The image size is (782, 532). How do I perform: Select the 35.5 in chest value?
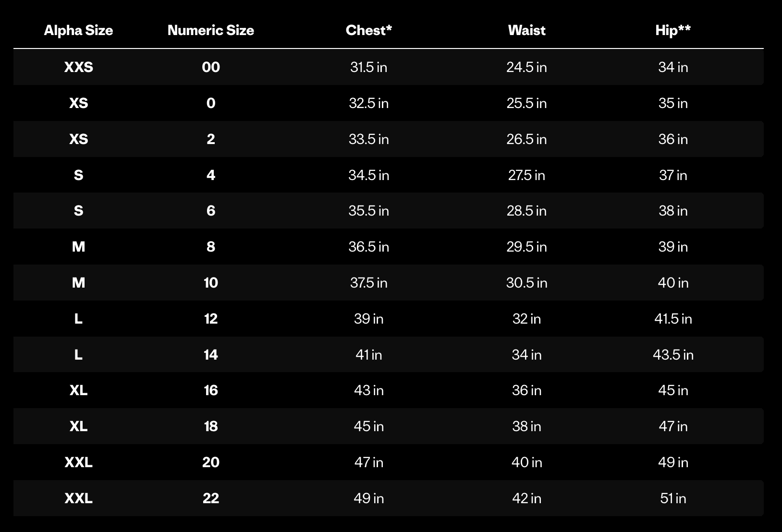click(x=369, y=211)
